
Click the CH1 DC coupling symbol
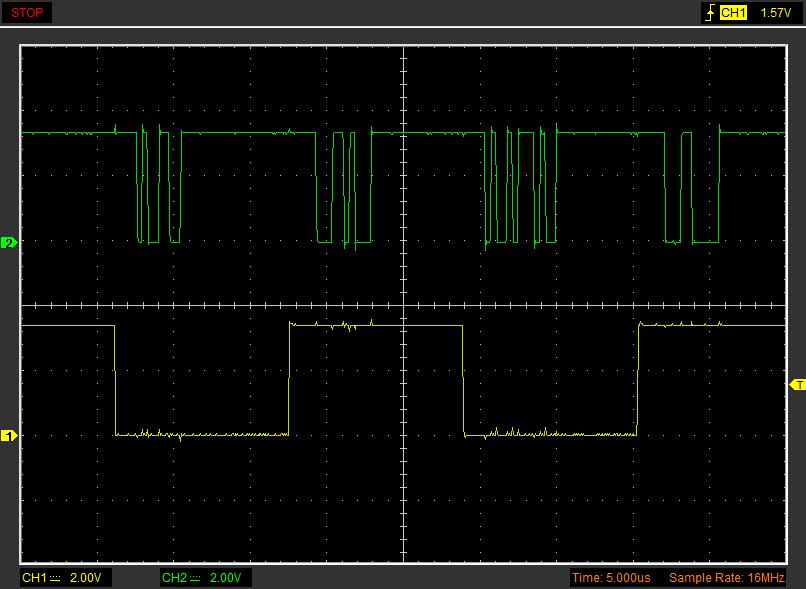pyautogui.click(x=55, y=578)
